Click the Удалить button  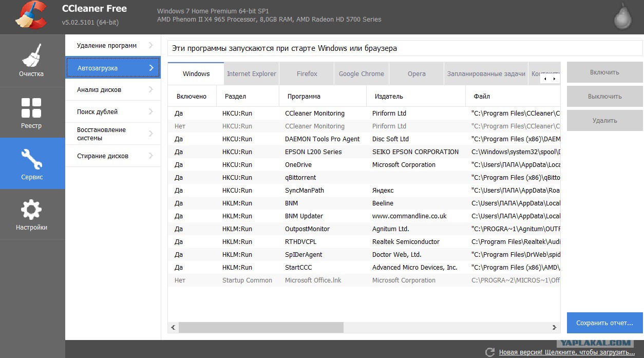(604, 121)
